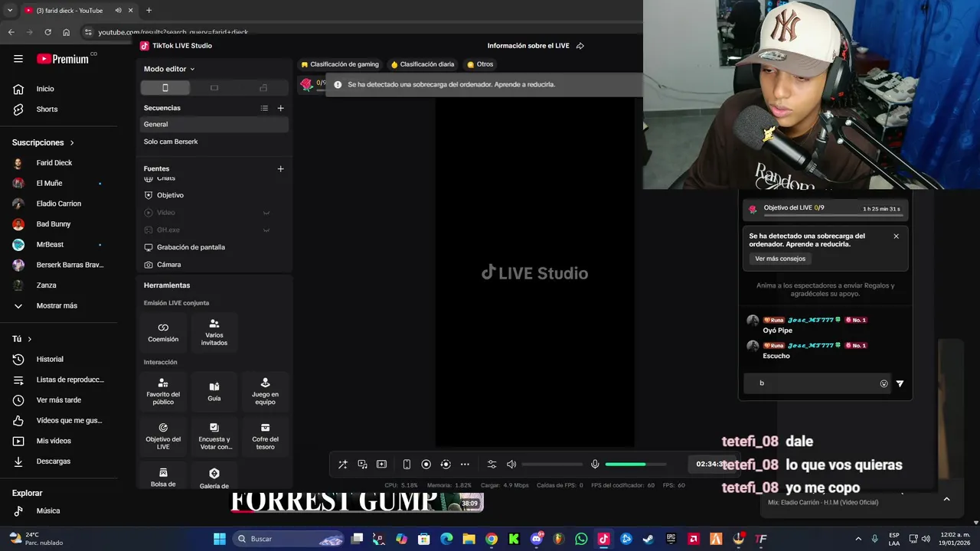Open WhatsApp from the taskbar
Image resolution: width=980 pixels, height=551 pixels.
pyautogui.click(x=581, y=539)
